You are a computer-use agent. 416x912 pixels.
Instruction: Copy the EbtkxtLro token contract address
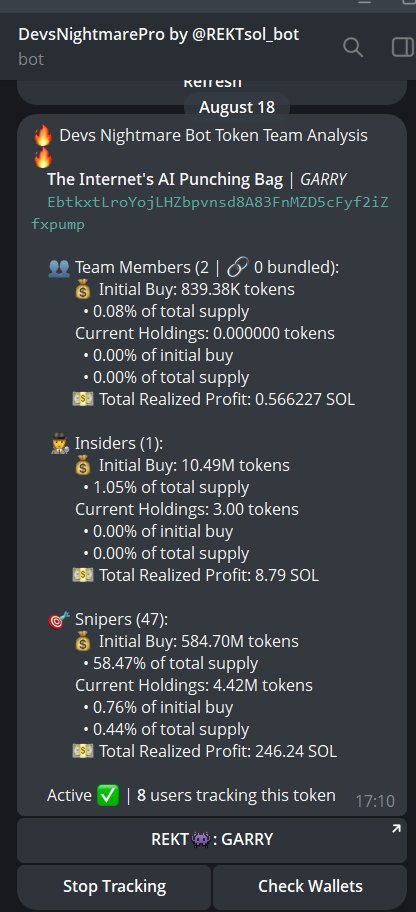coord(210,213)
